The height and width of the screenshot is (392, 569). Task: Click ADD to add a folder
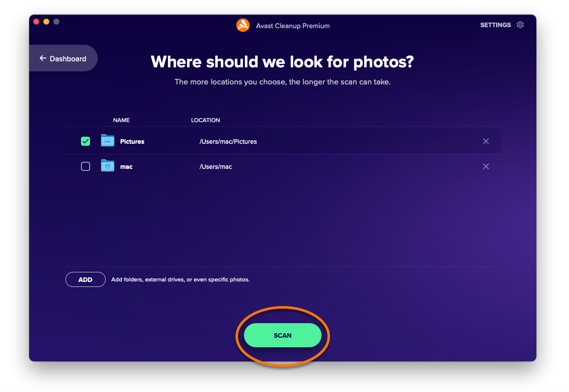point(86,279)
